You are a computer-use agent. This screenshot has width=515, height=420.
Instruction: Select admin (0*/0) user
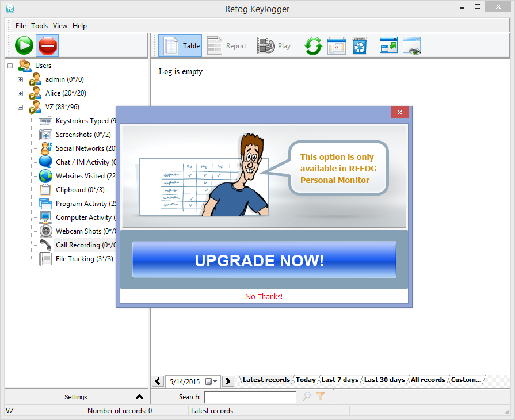[x=64, y=79]
